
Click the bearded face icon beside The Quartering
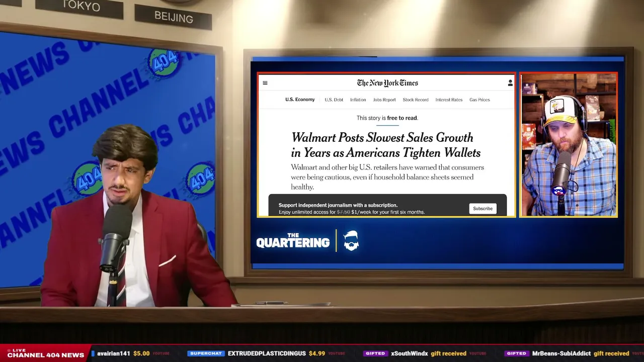pyautogui.click(x=351, y=241)
